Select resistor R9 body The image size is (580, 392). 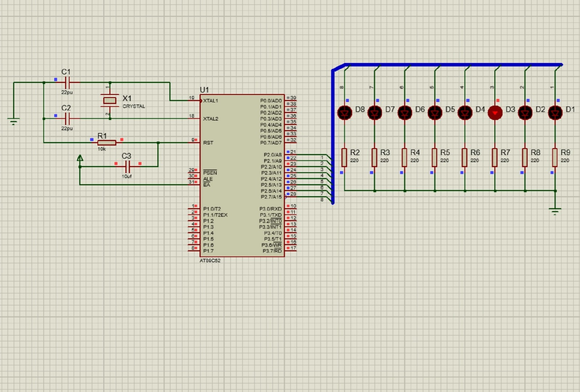coord(555,157)
